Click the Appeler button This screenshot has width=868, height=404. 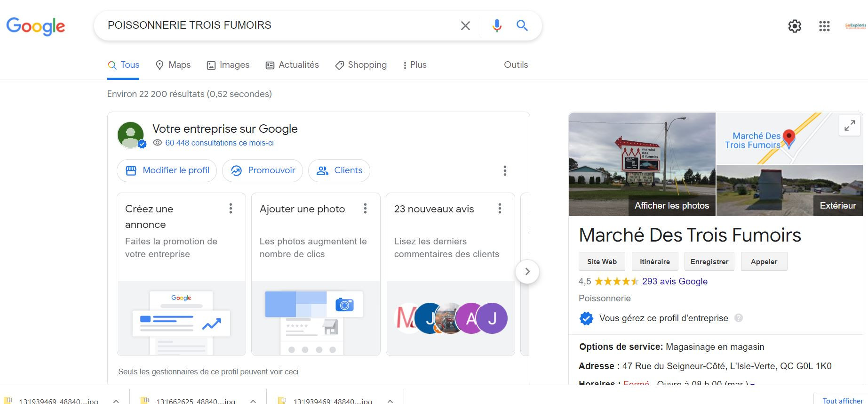tap(764, 262)
